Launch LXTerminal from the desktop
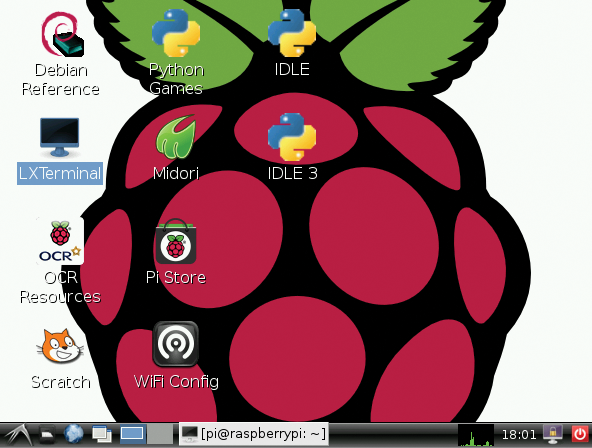 coord(60,137)
